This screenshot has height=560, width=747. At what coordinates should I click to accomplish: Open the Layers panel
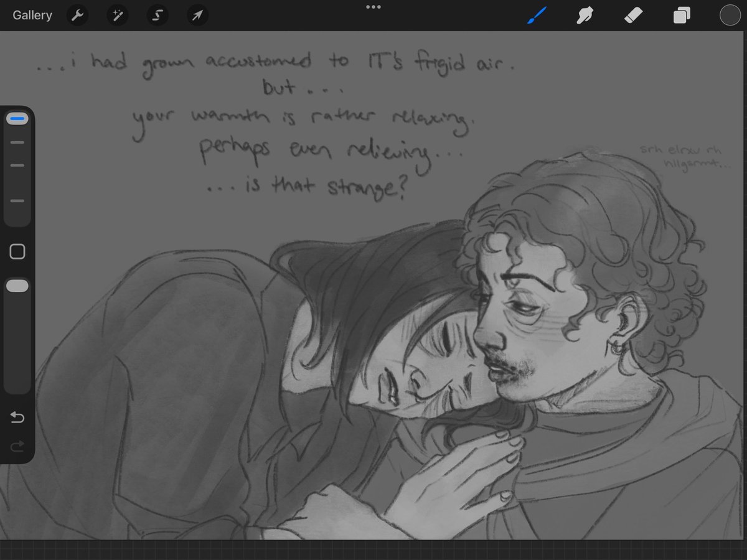[x=682, y=16]
